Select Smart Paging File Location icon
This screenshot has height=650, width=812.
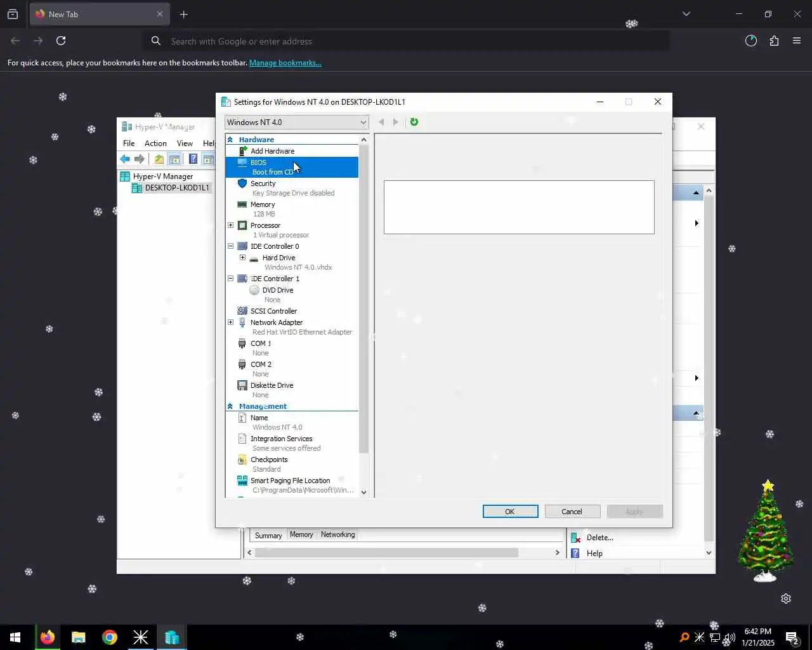tap(242, 481)
